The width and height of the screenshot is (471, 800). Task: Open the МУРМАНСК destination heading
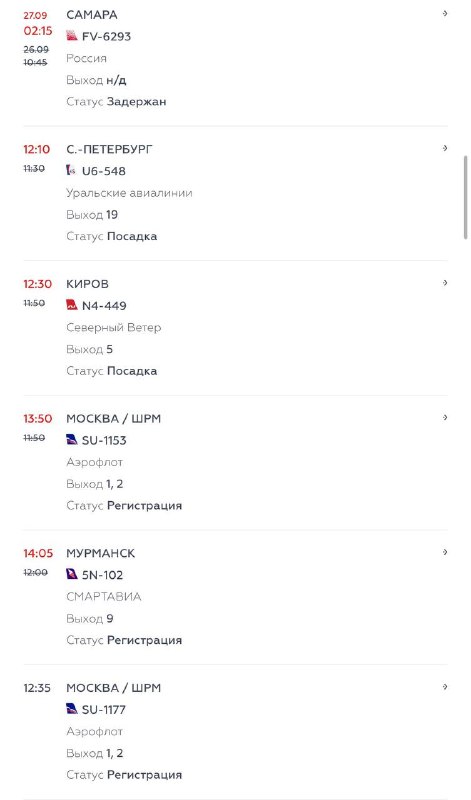pyautogui.click(x=101, y=553)
